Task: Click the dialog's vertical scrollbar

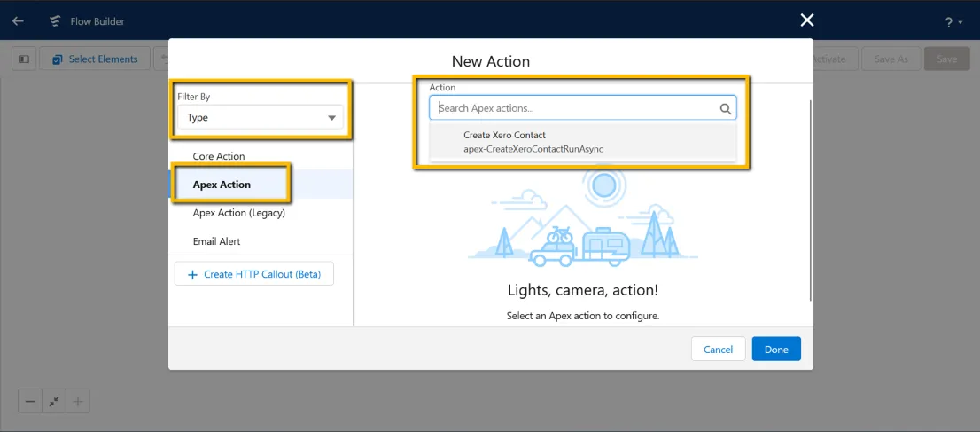Action: pyautogui.click(x=811, y=199)
